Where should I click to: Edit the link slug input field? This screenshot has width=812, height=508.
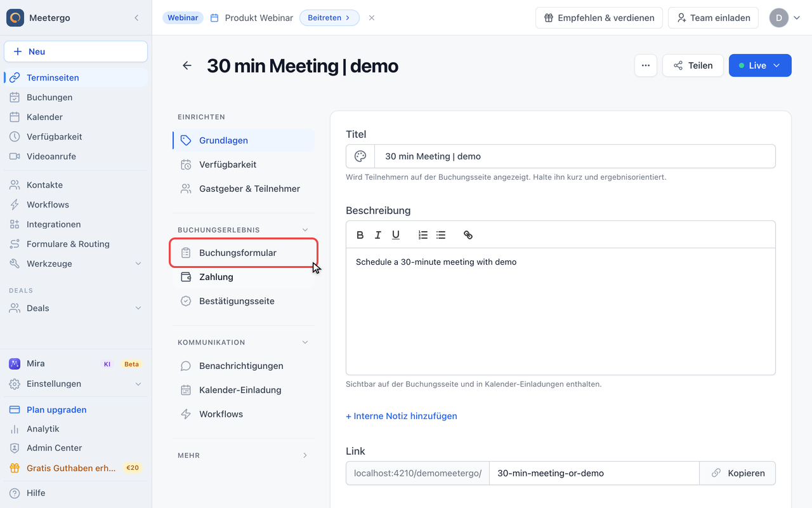coord(594,473)
